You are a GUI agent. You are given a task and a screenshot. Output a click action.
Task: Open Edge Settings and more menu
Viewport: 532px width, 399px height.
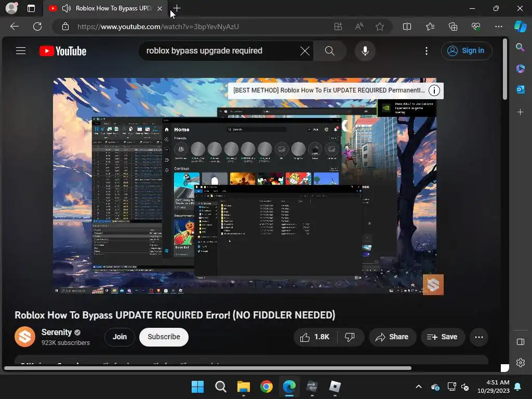pos(498,26)
